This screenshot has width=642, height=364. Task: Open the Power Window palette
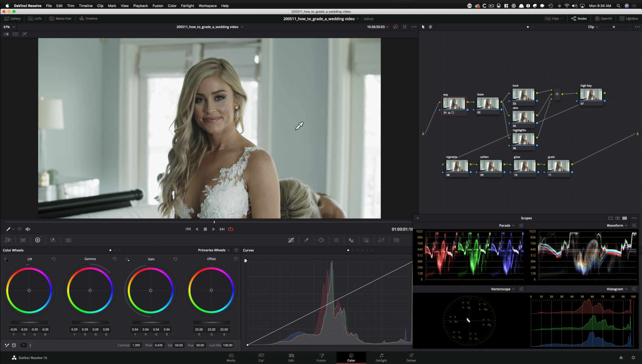point(321,240)
